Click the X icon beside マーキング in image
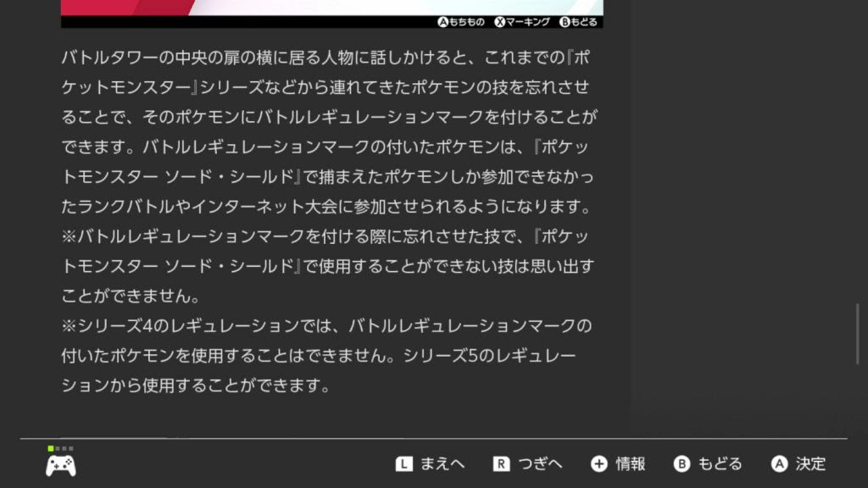 tap(500, 21)
